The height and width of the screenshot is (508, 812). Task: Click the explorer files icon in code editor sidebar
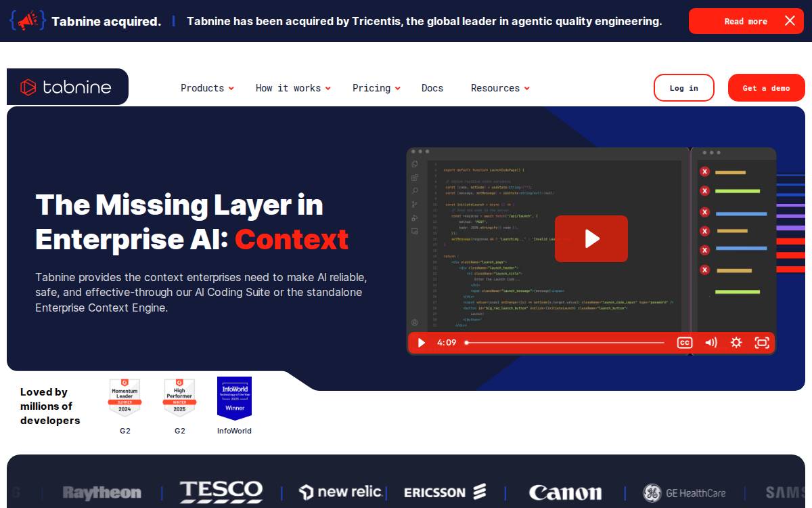pos(415,164)
